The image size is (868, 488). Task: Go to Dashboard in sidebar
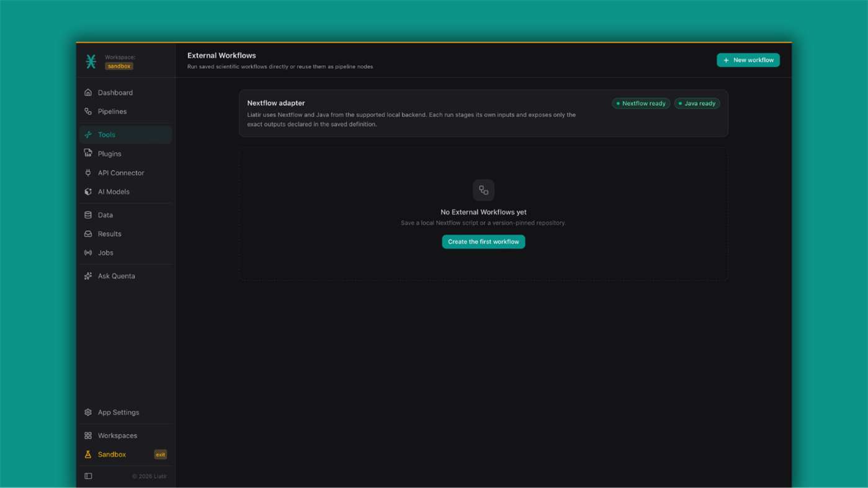tap(125, 92)
